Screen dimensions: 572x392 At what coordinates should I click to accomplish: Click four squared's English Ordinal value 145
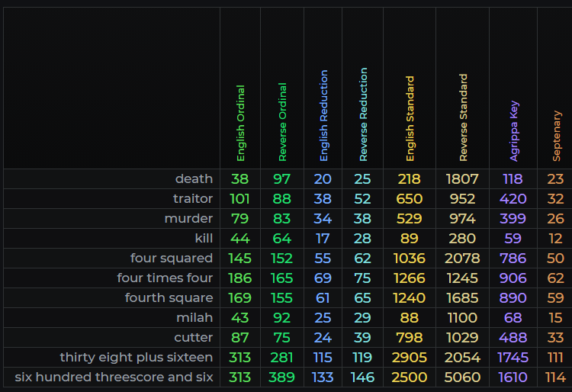(239, 259)
